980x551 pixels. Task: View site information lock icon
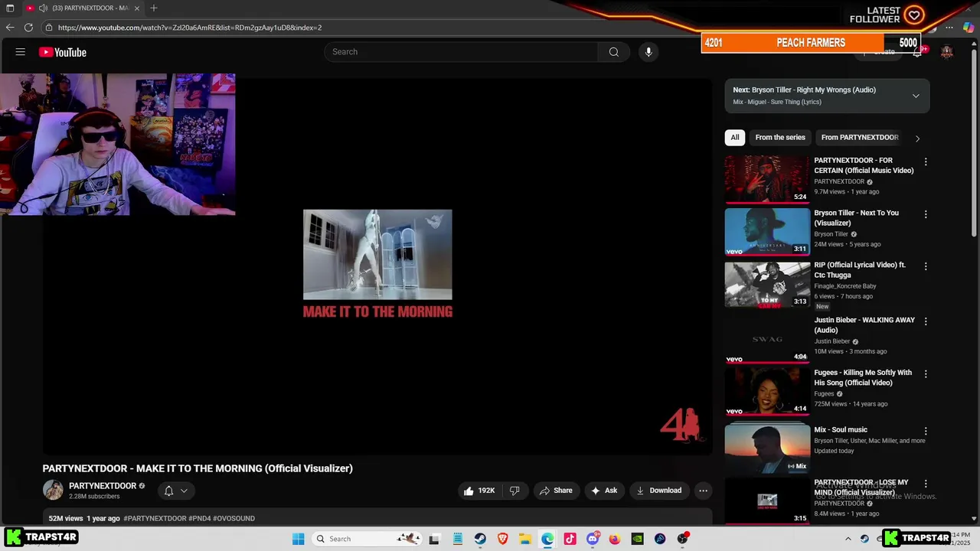(x=49, y=28)
